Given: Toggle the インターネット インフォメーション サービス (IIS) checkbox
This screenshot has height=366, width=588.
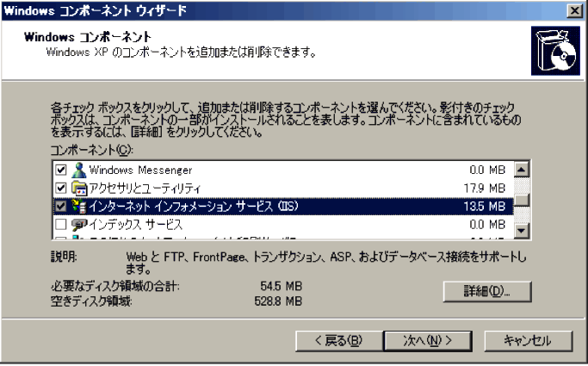Looking at the screenshot, I should coord(61,206).
